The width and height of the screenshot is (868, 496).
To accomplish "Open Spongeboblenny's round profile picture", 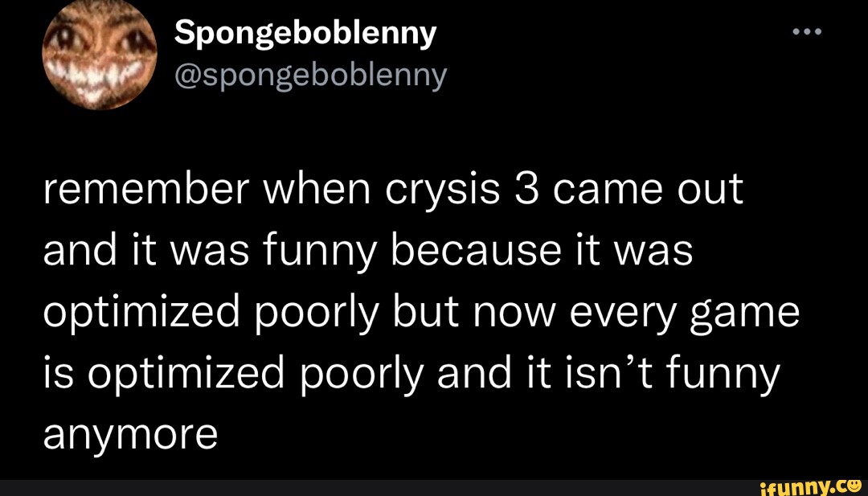I will [x=100, y=52].
